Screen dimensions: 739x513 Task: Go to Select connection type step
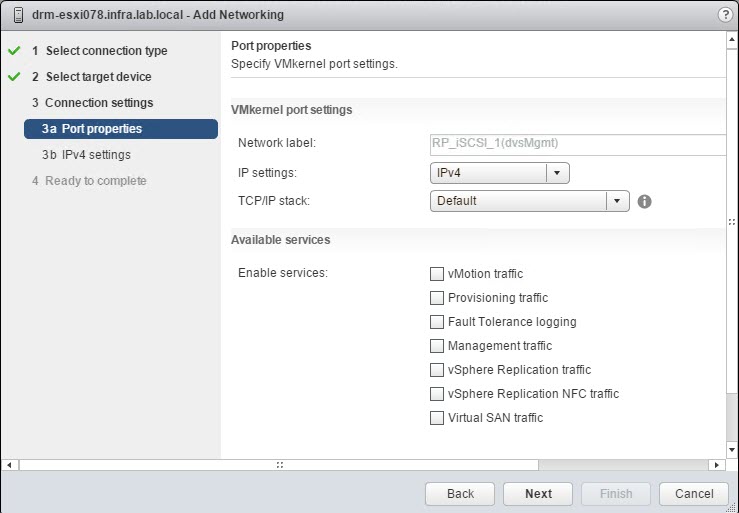click(106, 51)
